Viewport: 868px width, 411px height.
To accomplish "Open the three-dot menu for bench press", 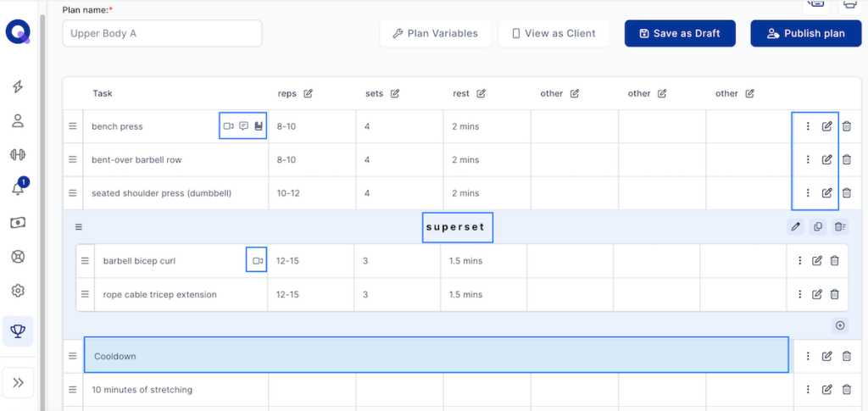I will coord(808,126).
